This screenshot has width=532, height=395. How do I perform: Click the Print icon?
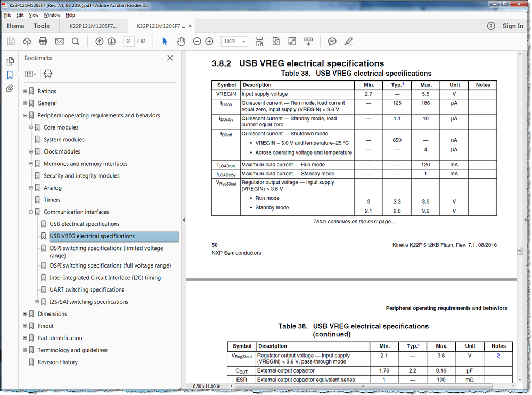(43, 41)
